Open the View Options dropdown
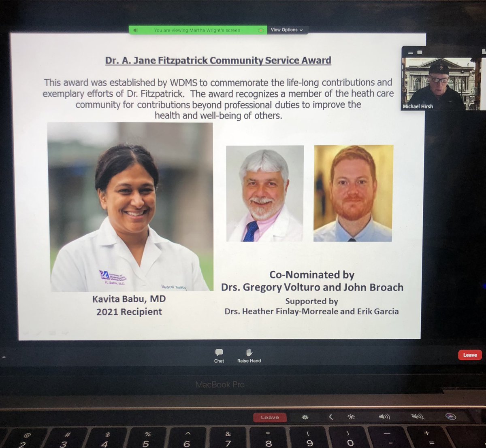 coord(287,30)
